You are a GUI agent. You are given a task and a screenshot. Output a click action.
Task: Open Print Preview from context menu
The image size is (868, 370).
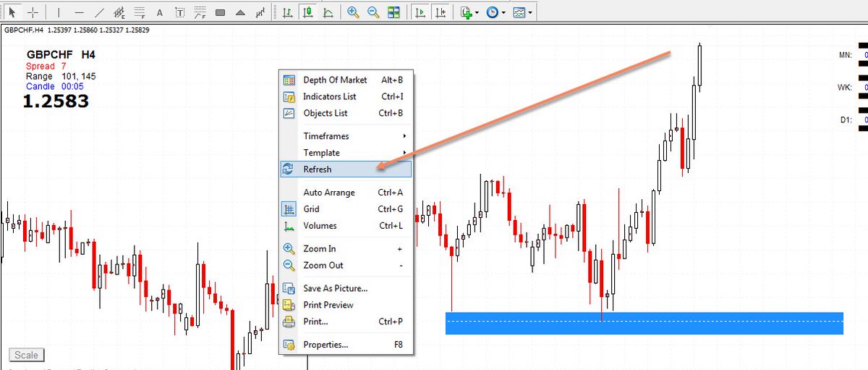[346, 305]
